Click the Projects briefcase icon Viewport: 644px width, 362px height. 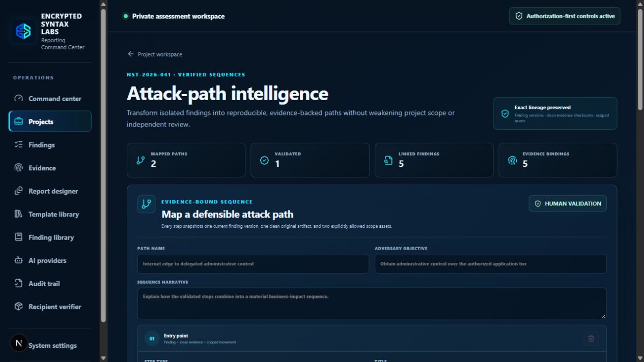tap(19, 122)
